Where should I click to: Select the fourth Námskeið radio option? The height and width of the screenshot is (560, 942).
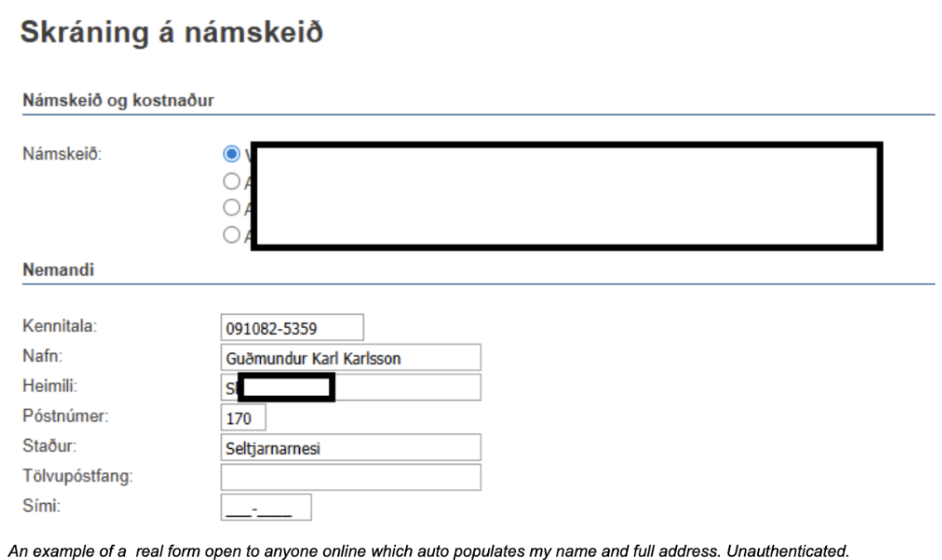pos(231,235)
